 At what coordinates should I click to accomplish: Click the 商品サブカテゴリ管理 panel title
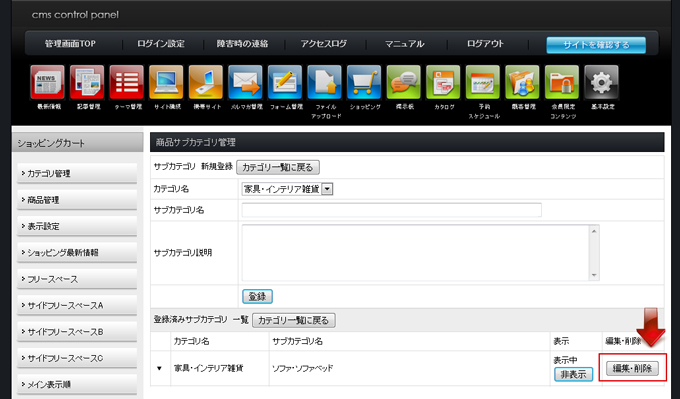click(x=196, y=142)
